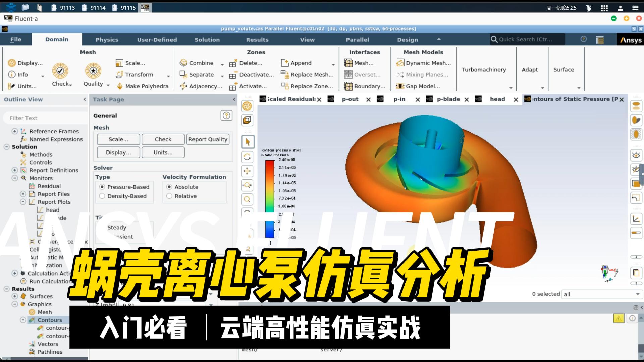
Task: Choose the zoom in/out magnifier tool
Action: (x=247, y=185)
